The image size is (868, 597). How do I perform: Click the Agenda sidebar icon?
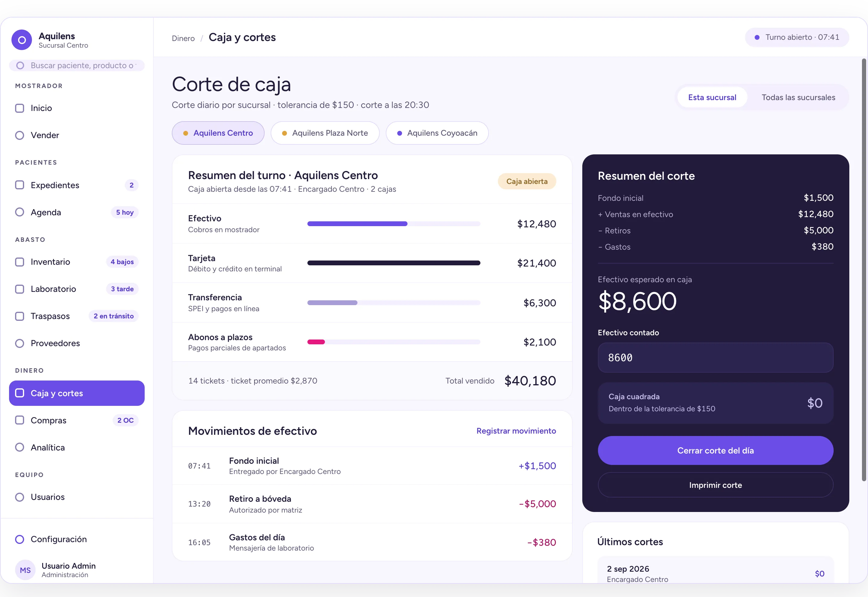click(19, 212)
